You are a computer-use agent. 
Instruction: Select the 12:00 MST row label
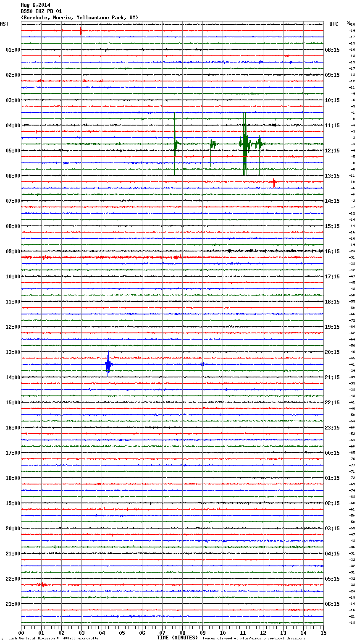13,327
